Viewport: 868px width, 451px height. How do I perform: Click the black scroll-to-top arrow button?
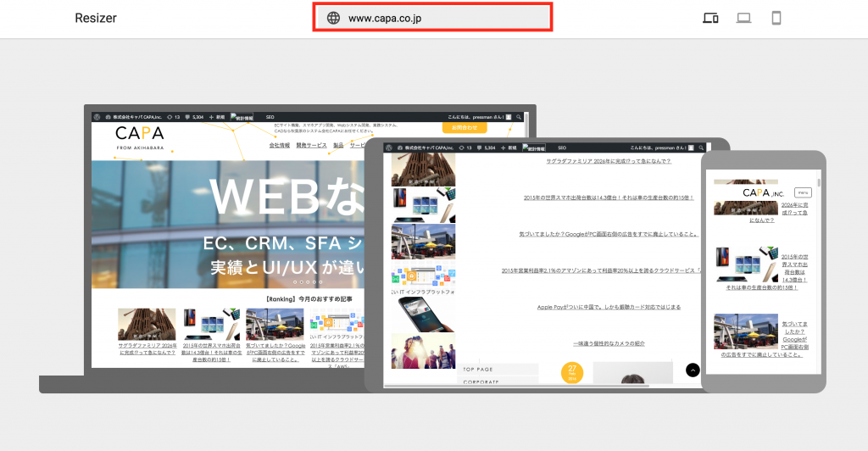693,370
